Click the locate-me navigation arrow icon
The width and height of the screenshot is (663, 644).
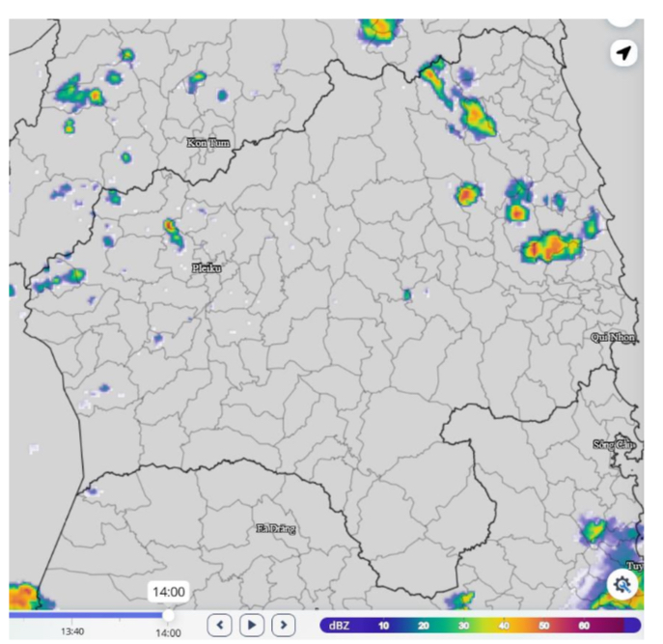623,53
